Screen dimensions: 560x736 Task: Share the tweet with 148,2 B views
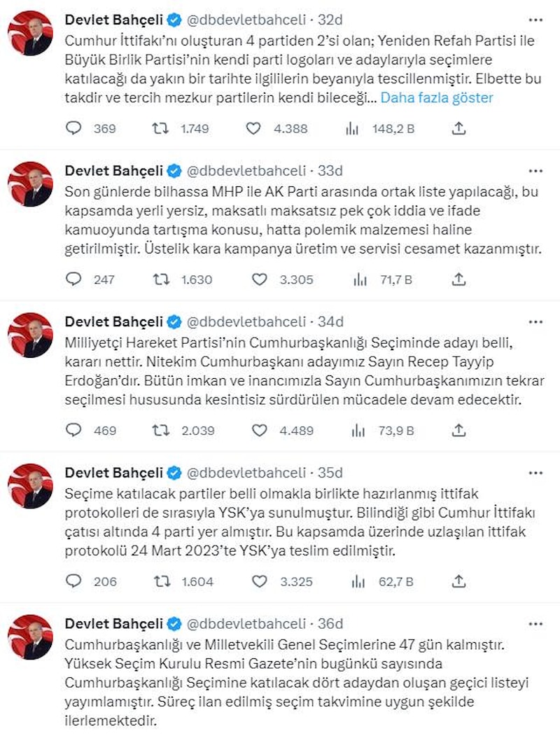458,128
